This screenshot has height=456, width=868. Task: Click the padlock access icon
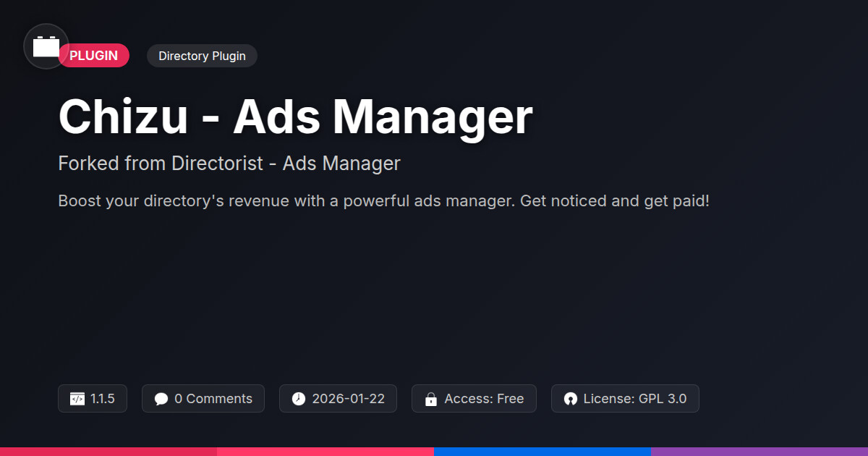(x=430, y=399)
